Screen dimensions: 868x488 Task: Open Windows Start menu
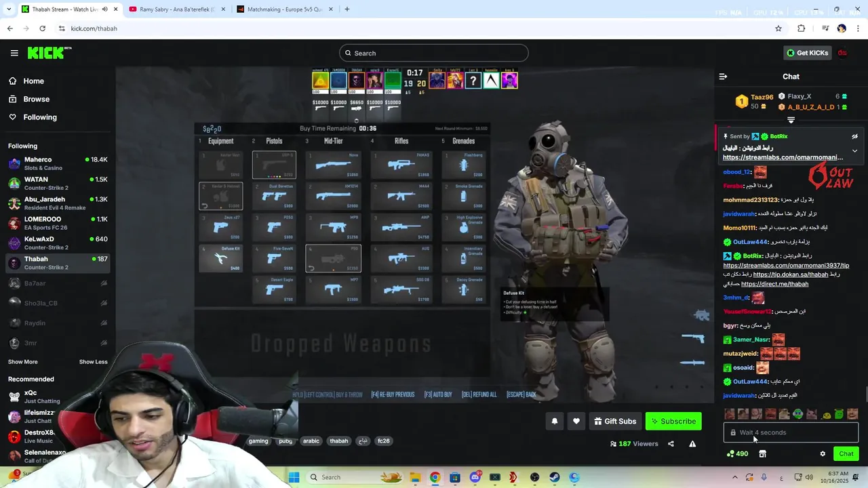[294, 477]
